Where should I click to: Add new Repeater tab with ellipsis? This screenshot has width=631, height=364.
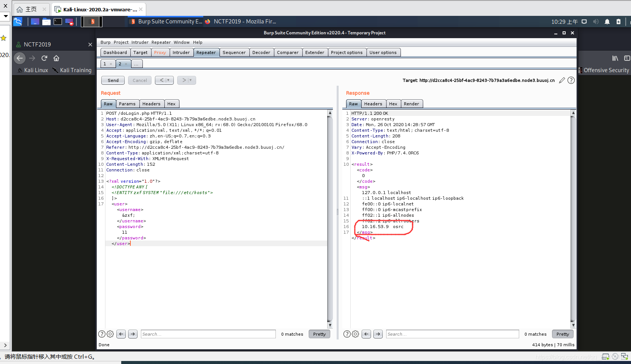136,64
